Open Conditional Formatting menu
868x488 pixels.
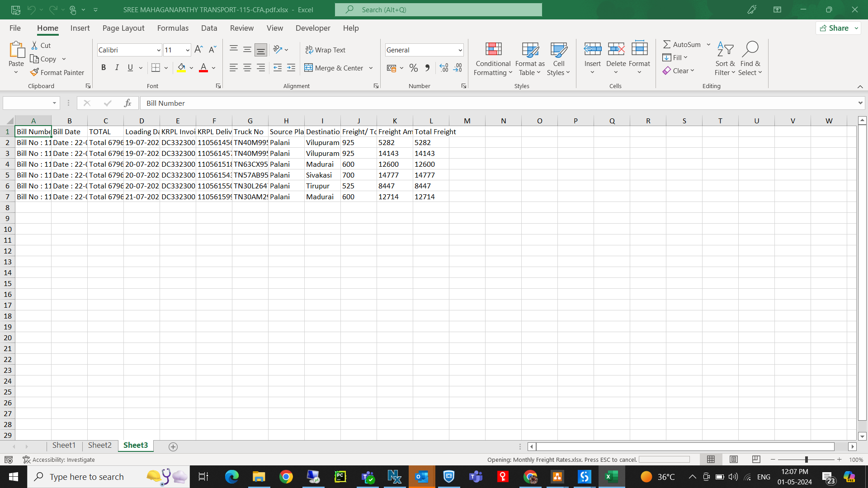pos(493,59)
